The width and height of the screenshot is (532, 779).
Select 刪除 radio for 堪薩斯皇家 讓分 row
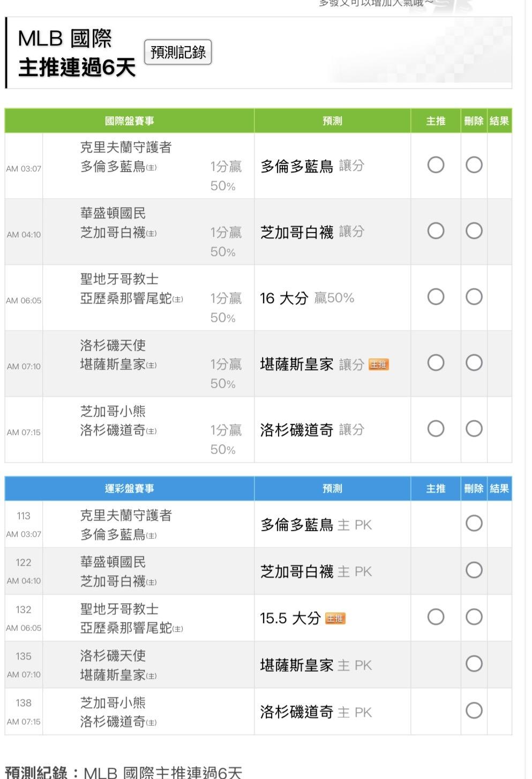coord(474,363)
